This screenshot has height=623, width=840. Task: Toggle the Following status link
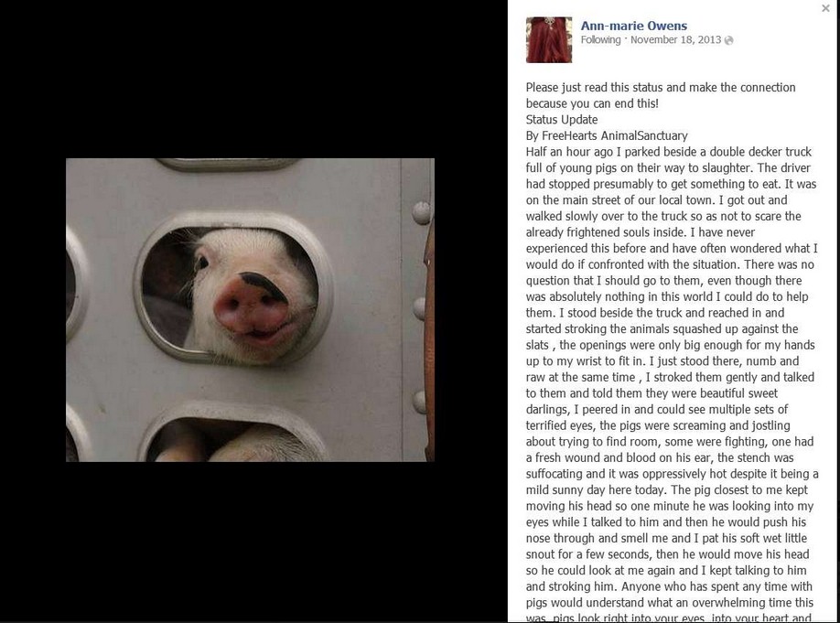[600, 39]
